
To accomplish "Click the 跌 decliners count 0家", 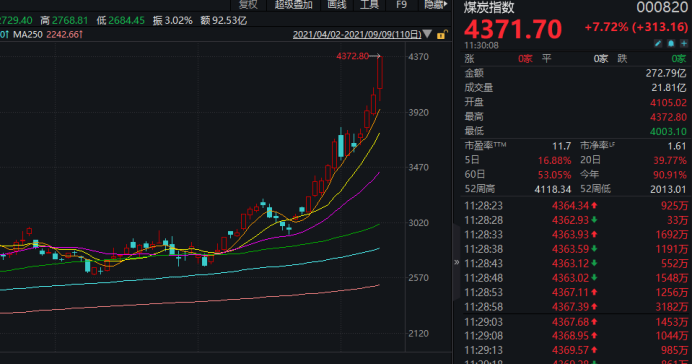I will [x=679, y=59].
